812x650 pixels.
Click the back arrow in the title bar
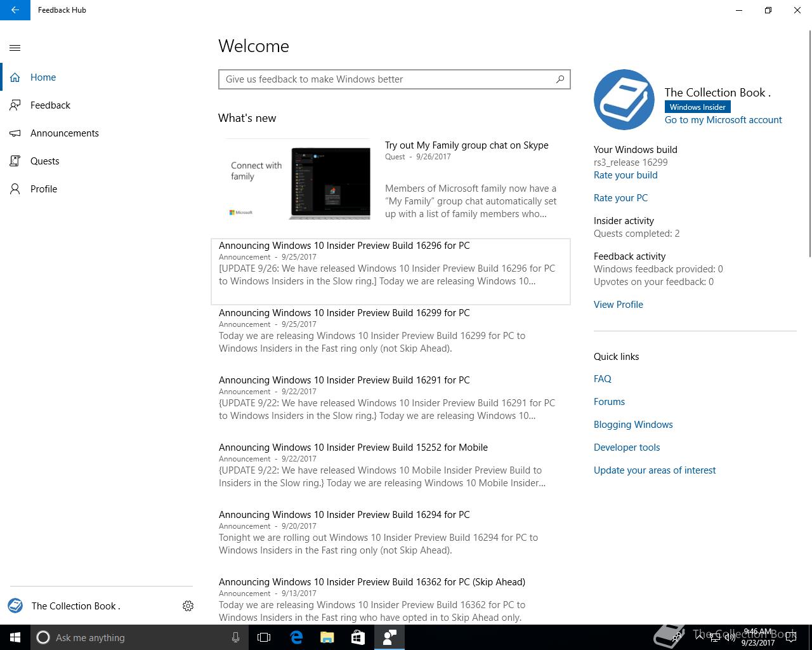pos(15,10)
